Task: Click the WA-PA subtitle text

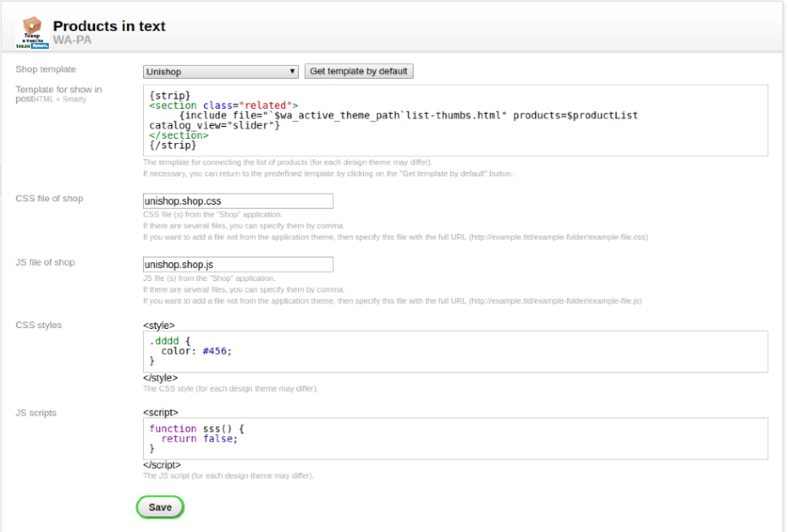Action: (73, 40)
